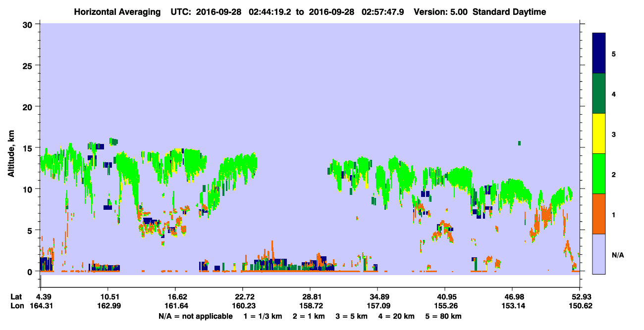Click legend text 'N/A = not applicable'
The image size is (644, 330).
click(195, 316)
